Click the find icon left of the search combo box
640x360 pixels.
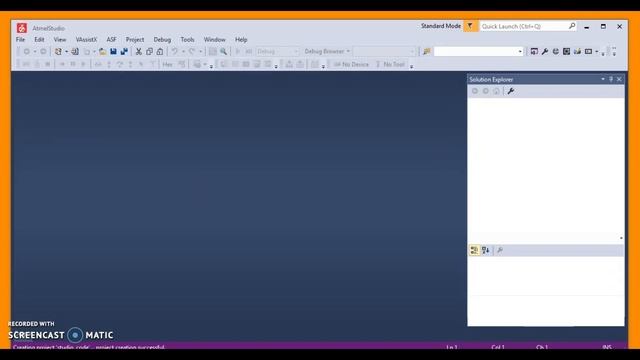tap(427, 51)
